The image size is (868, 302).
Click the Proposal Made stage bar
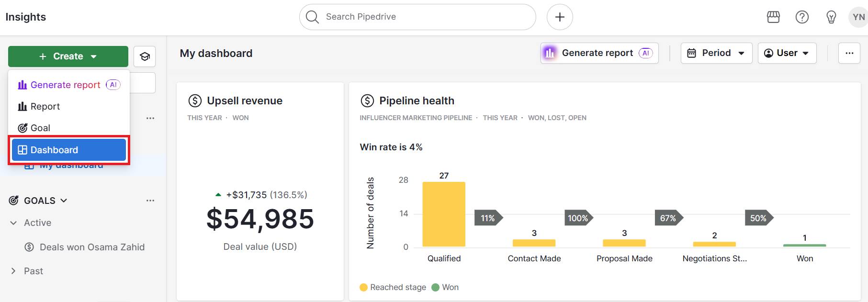624,243
